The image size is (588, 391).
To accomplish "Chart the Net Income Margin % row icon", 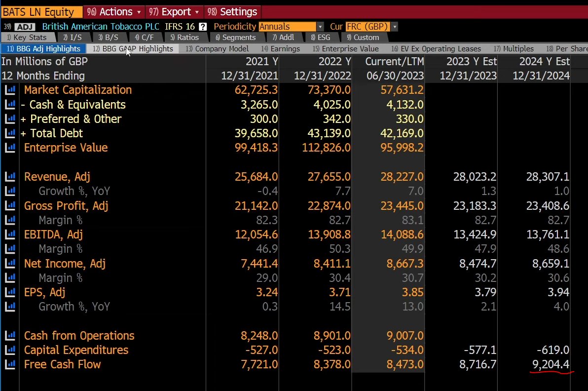I will pos(10,277).
